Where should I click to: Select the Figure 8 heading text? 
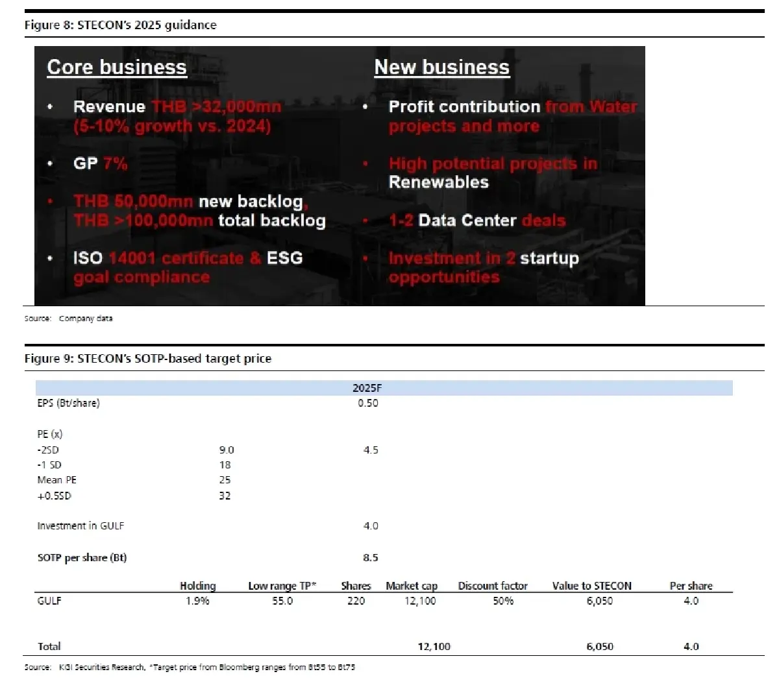(119, 25)
